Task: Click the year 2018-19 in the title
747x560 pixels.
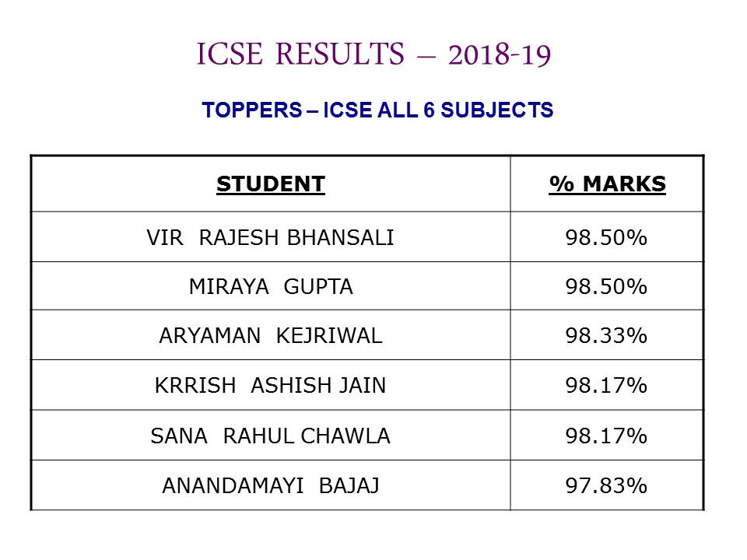Action: [x=500, y=54]
